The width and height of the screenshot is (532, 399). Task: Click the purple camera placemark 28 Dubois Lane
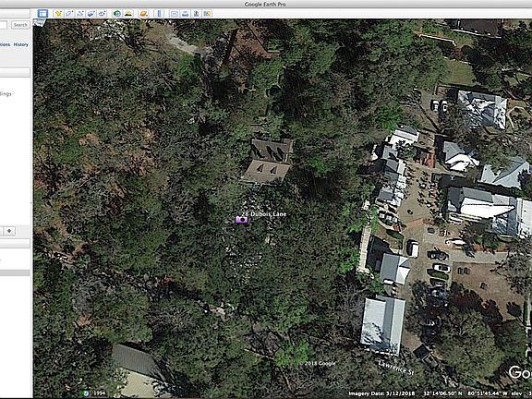[x=242, y=220]
